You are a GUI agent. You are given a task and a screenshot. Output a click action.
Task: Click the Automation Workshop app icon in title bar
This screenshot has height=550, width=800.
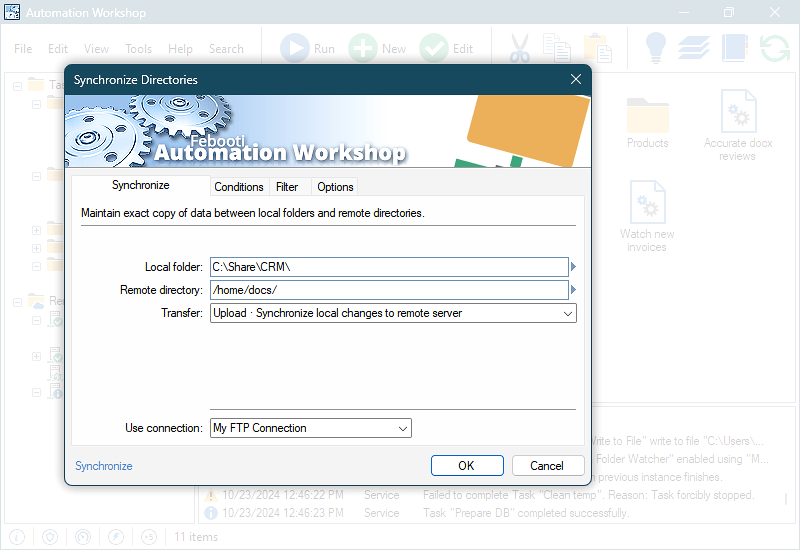pyautogui.click(x=12, y=12)
